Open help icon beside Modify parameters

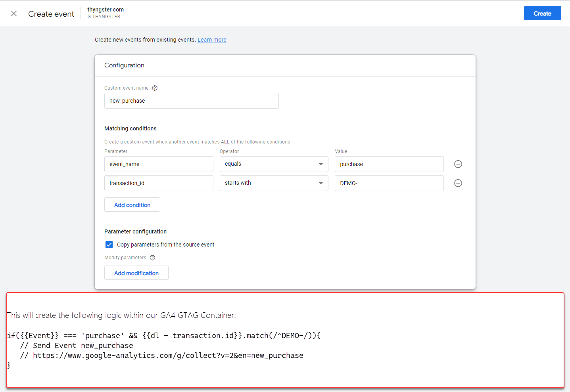coord(152,258)
